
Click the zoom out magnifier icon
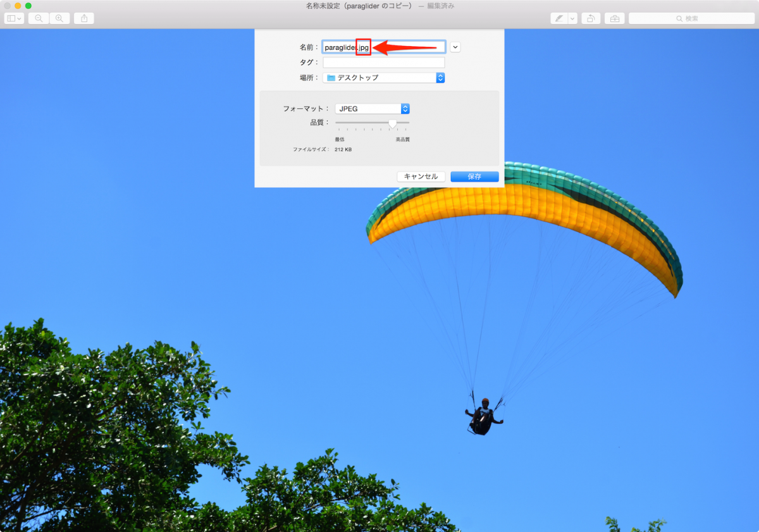pyautogui.click(x=39, y=18)
